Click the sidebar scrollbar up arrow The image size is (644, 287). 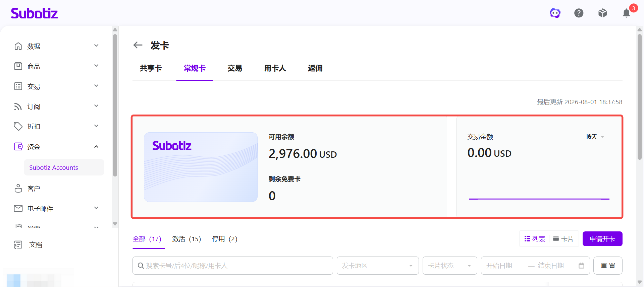coord(115,30)
